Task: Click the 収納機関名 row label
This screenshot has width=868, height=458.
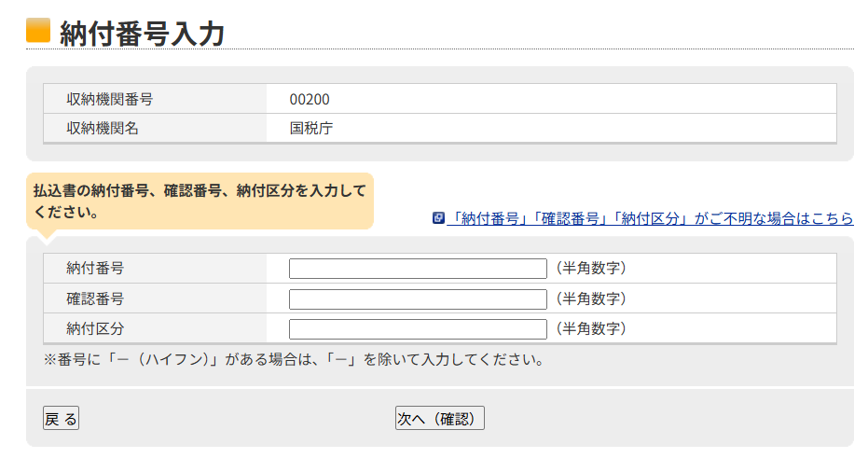Action: tap(103, 129)
